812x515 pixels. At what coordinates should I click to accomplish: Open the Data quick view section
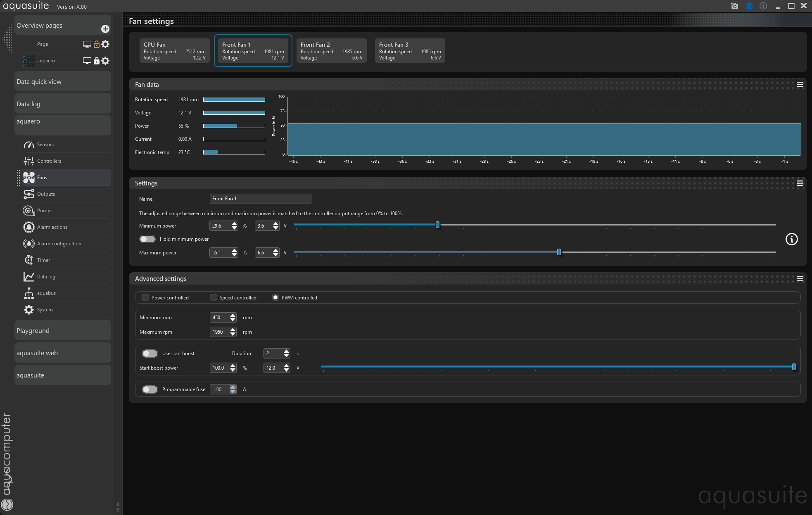[63, 81]
